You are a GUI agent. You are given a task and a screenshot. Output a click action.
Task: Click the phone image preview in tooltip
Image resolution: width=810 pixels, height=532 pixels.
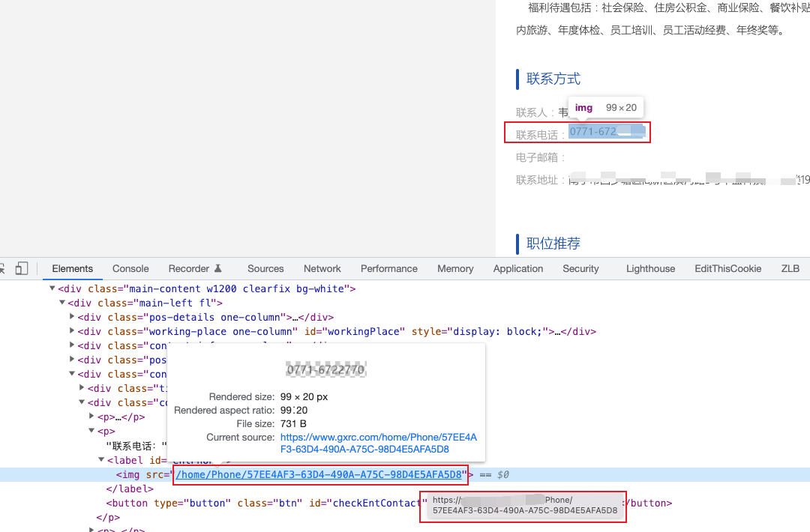click(326, 369)
